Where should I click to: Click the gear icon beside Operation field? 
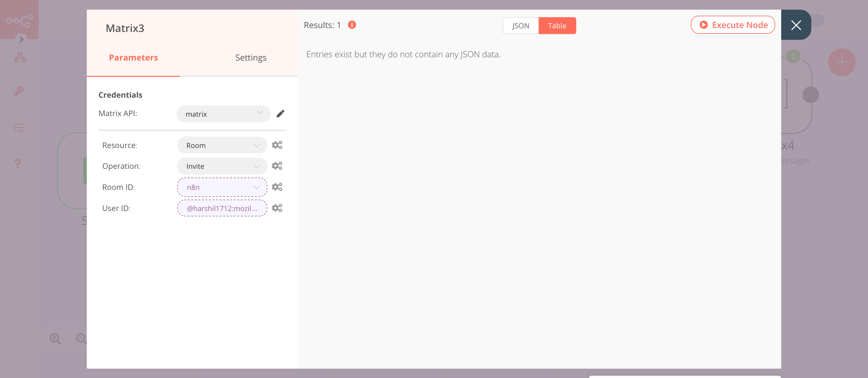pos(277,166)
